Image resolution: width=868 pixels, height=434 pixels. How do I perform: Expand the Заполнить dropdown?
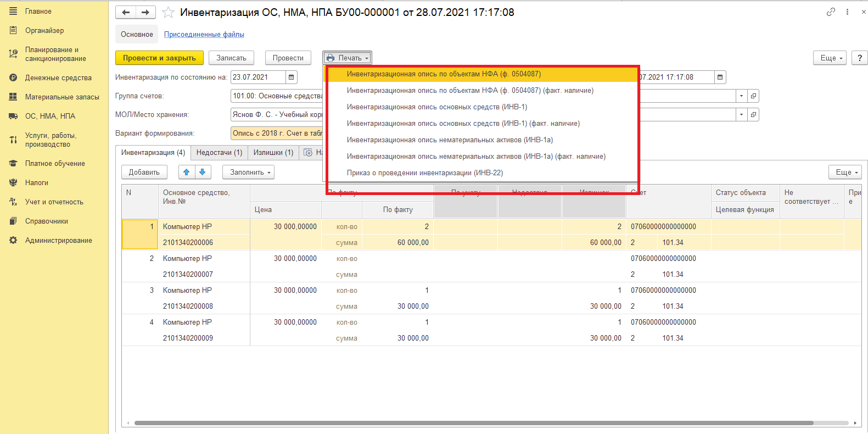tap(248, 172)
